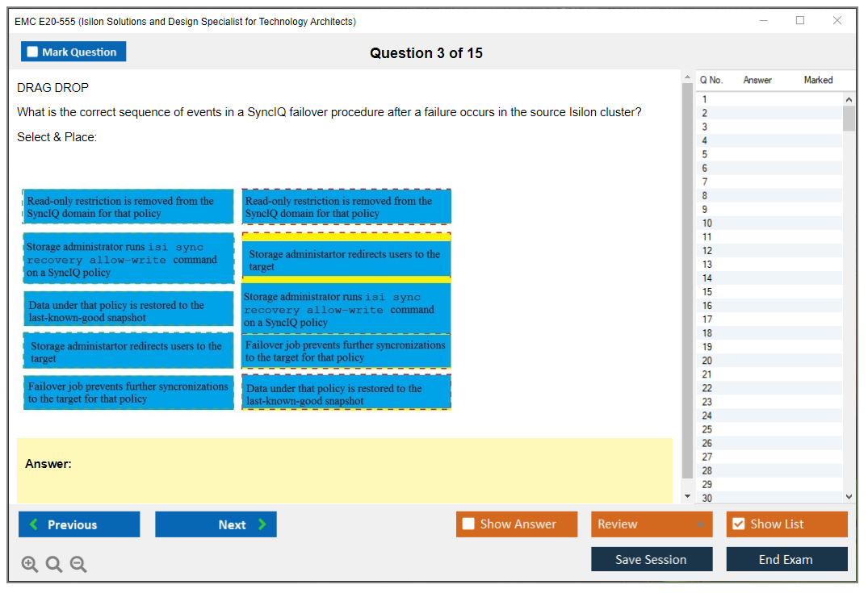
Task: Click the zoom reset magnifier icon
Action: coord(54,565)
